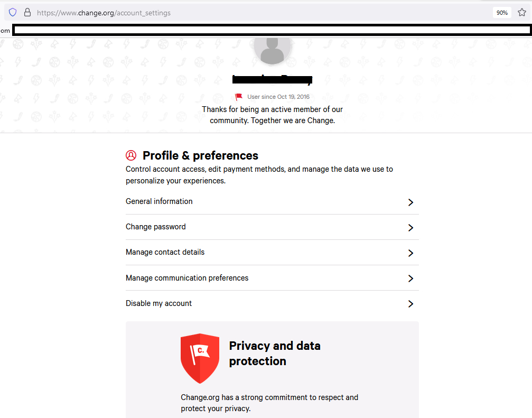Expand Manage contact details with its chevron
This screenshot has height=418, width=532.
[410, 253]
